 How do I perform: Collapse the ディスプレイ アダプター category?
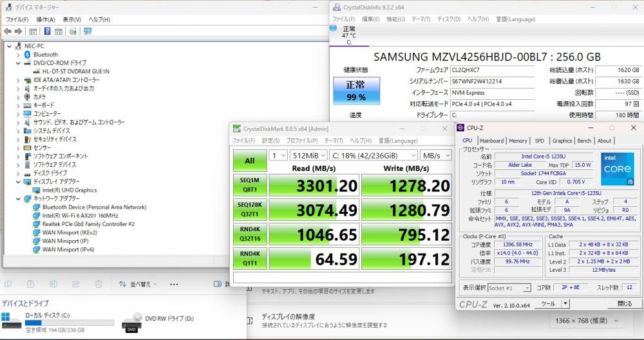point(18,182)
